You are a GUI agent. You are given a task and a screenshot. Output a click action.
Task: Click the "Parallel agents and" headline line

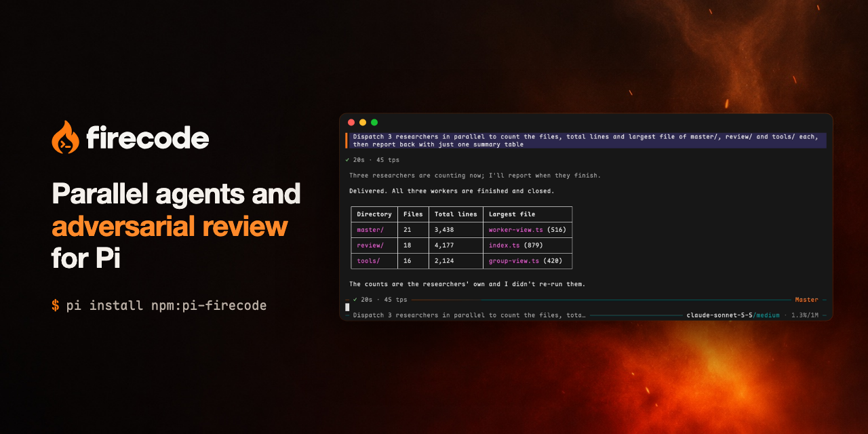[x=176, y=195]
